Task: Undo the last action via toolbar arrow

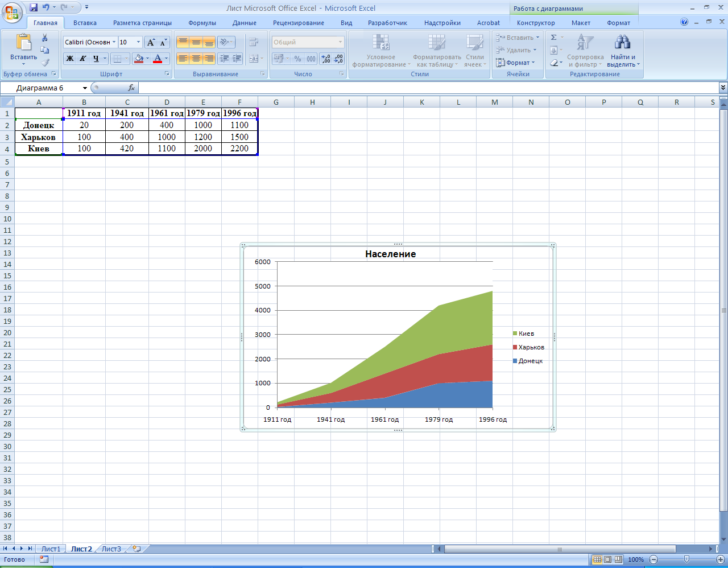Action: 46,7
